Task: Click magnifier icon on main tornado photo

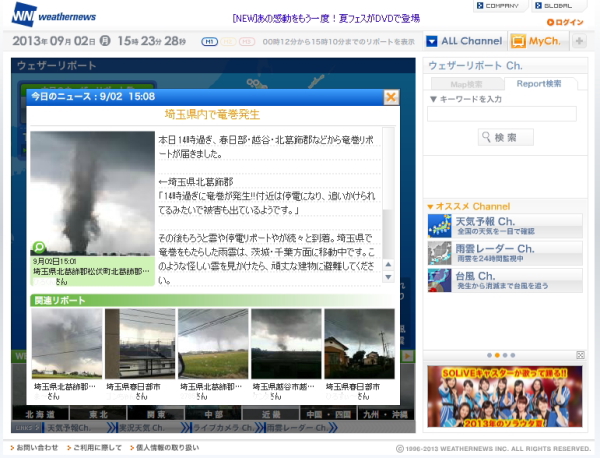Action: [38, 247]
